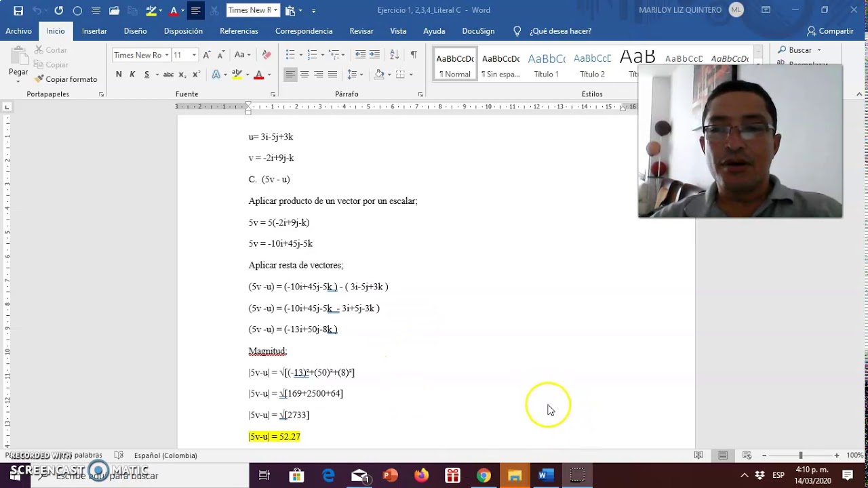Open the Archivo menu

click(19, 31)
